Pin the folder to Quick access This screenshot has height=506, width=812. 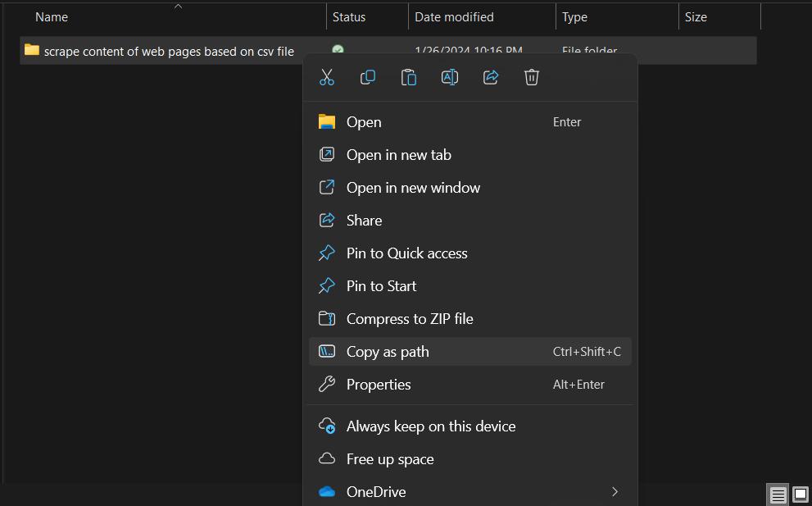(407, 253)
